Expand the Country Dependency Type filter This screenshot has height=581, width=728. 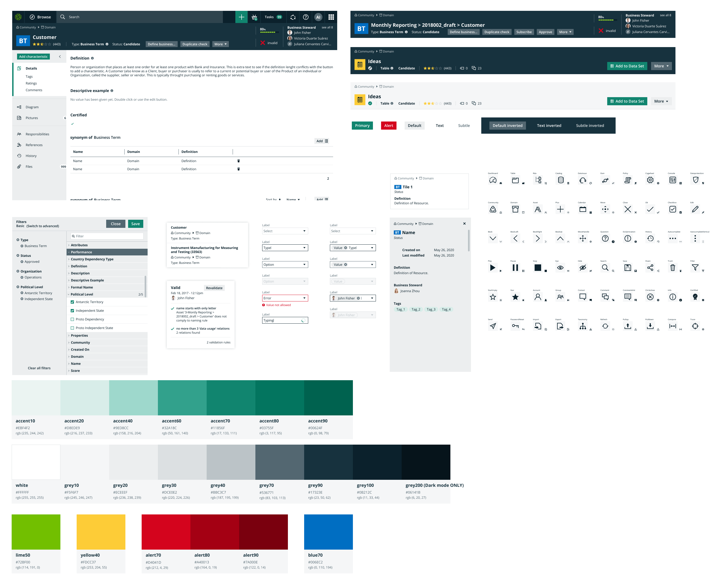(x=92, y=259)
